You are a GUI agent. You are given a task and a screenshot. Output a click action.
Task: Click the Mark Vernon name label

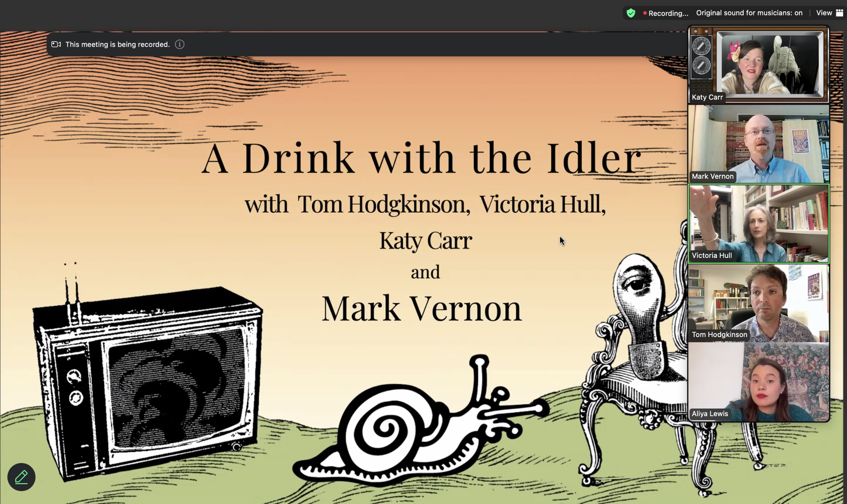[x=713, y=176]
